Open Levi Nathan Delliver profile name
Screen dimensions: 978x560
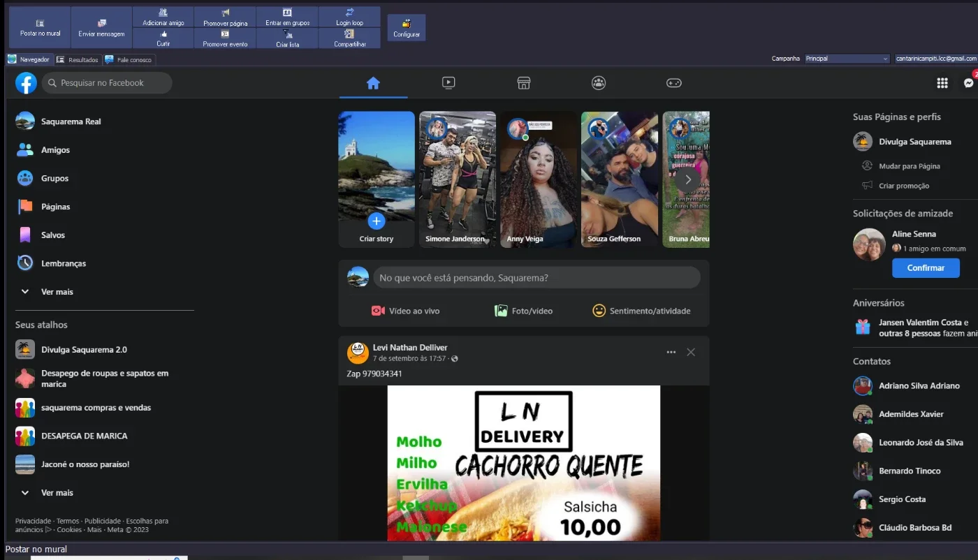[410, 348]
